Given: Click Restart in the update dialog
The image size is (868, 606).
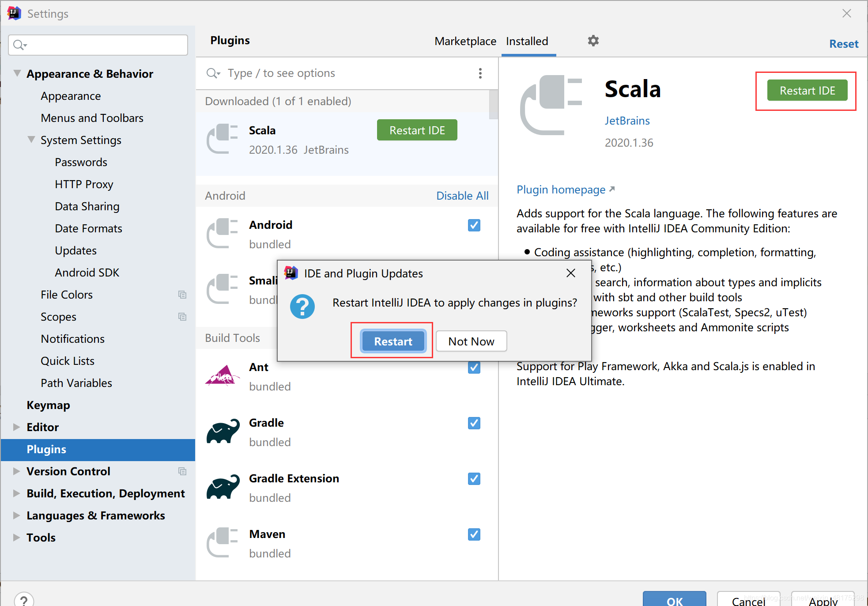Looking at the screenshot, I should pos(393,341).
